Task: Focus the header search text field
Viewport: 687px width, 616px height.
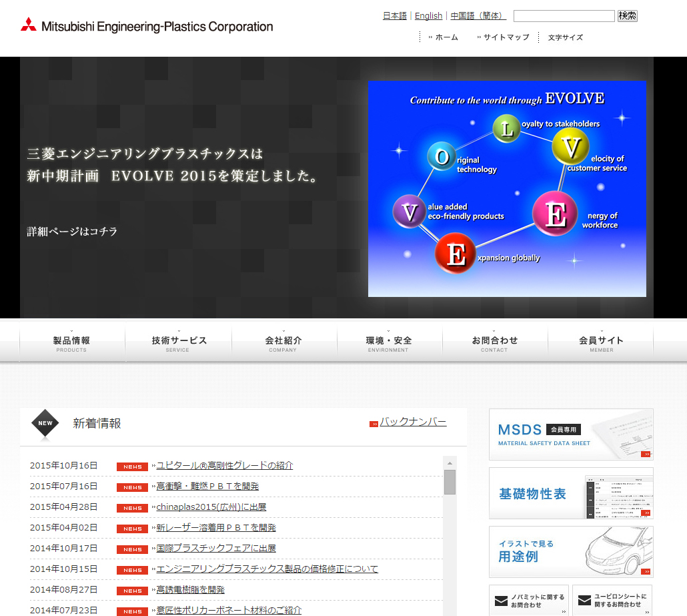Action: tap(564, 16)
